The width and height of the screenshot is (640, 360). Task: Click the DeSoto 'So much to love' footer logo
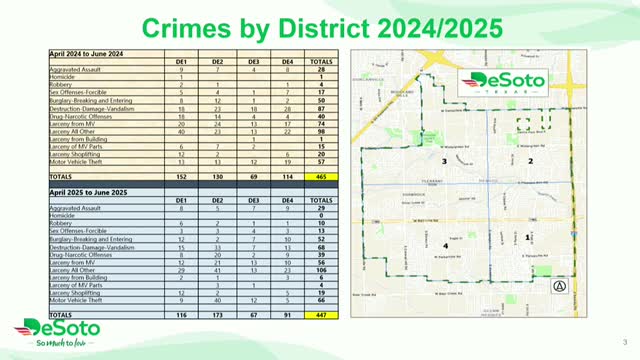[58, 333]
